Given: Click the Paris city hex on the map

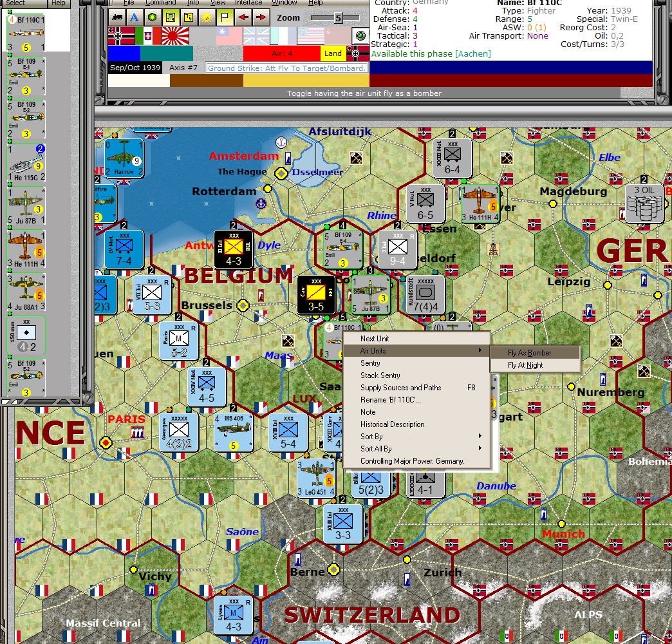Looking at the screenshot, I should click(x=106, y=442).
